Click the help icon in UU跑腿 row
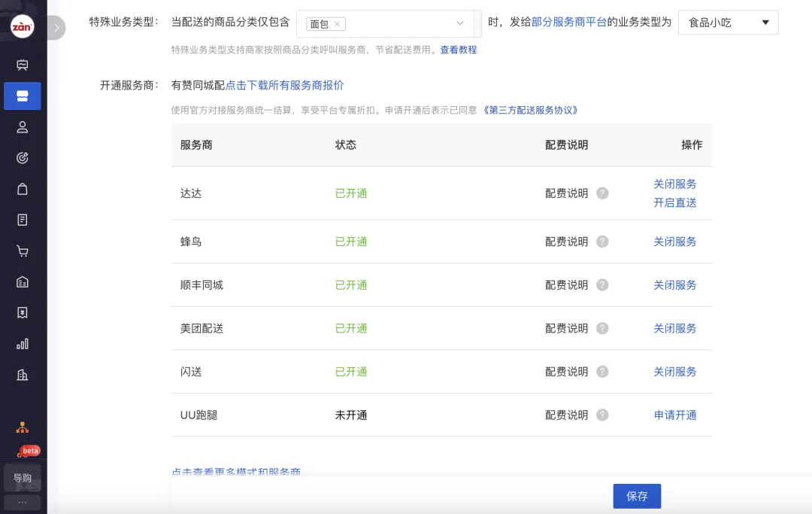 pos(602,415)
